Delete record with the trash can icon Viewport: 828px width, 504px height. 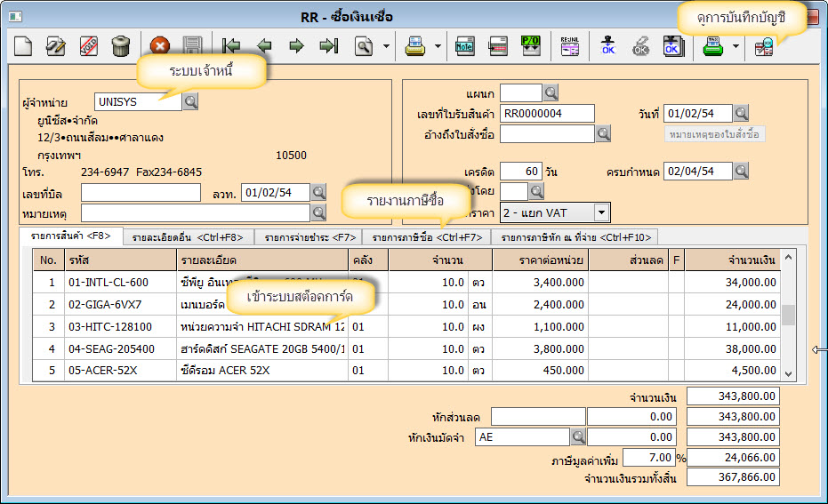(x=121, y=46)
